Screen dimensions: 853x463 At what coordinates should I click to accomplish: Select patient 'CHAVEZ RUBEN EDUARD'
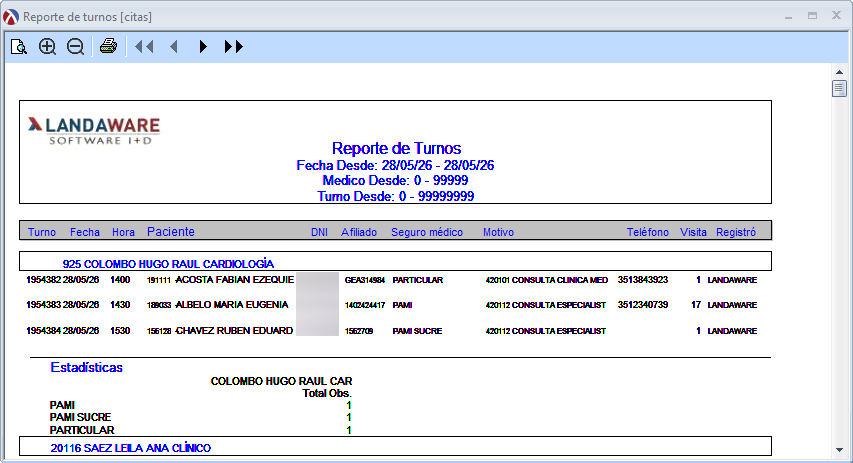pyautogui.click(x=234, y=331)
